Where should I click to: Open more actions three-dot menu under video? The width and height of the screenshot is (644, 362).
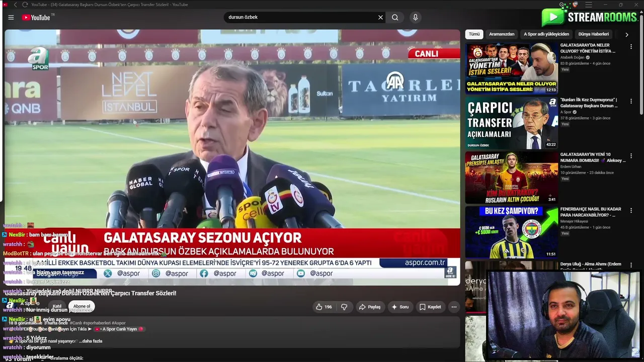coord(454,307)
